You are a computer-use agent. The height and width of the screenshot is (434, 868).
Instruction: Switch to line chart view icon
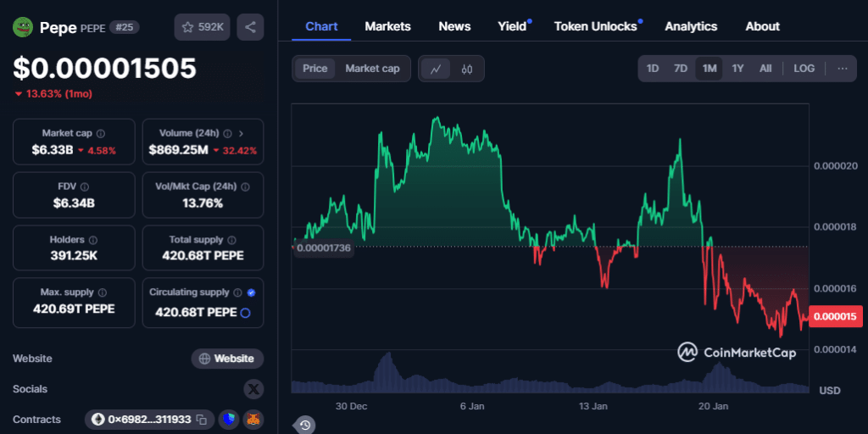pyautogui.click(x=437, y=70)
